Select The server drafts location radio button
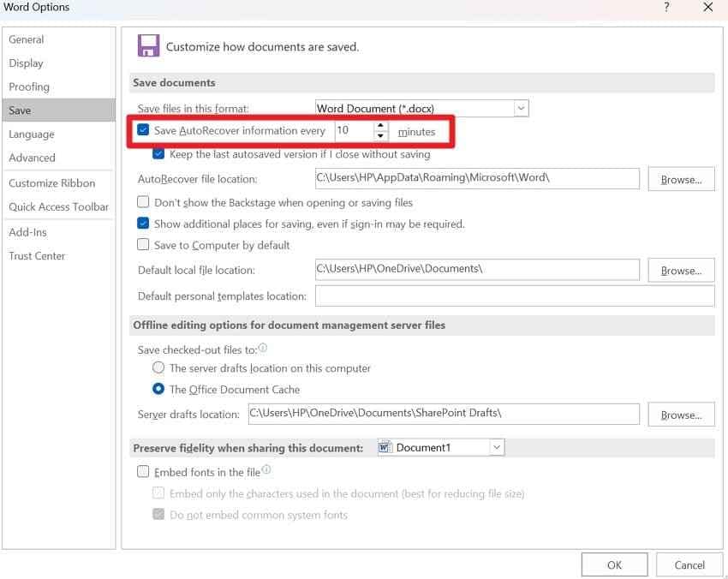The height and width of the screenshot is (579, 728). pos(158,367)
